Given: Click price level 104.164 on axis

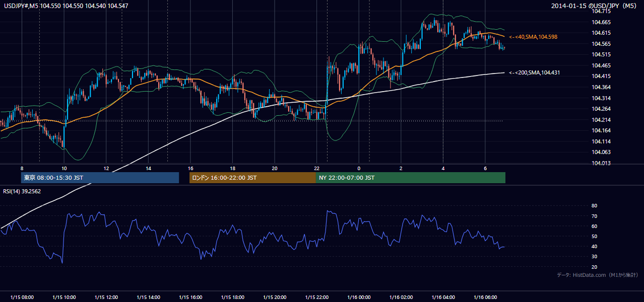Looking at the screenshot, I should (x=602, y=130).
